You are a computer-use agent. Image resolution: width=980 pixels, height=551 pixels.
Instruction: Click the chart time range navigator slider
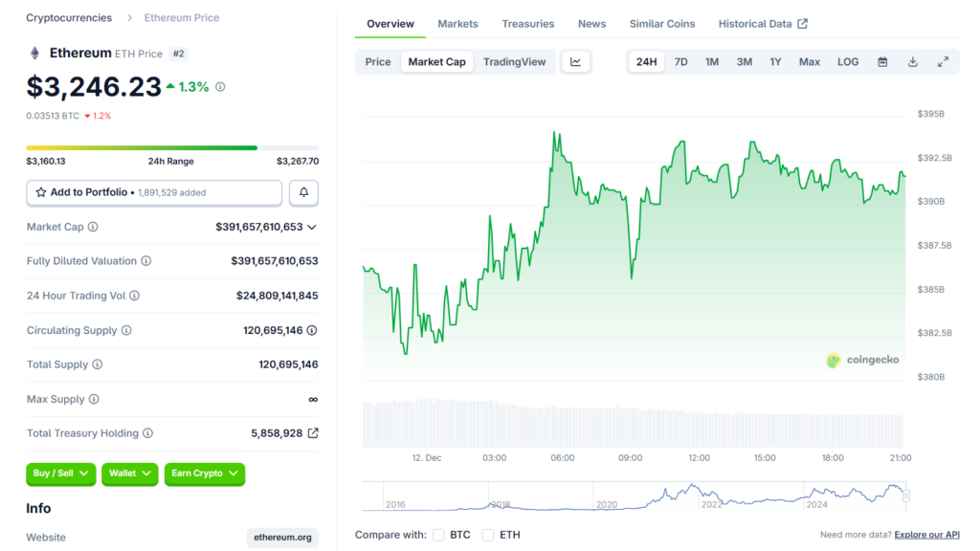905,496
